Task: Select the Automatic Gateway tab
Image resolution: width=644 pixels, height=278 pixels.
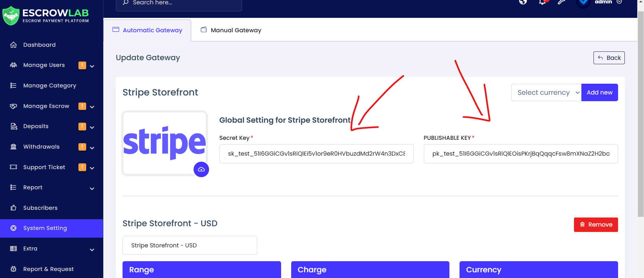Action: (147, 30)
